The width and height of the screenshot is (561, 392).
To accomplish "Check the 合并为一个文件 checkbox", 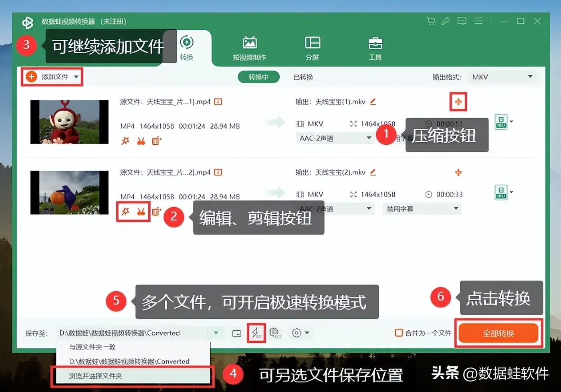I will [x=399, y=333].
